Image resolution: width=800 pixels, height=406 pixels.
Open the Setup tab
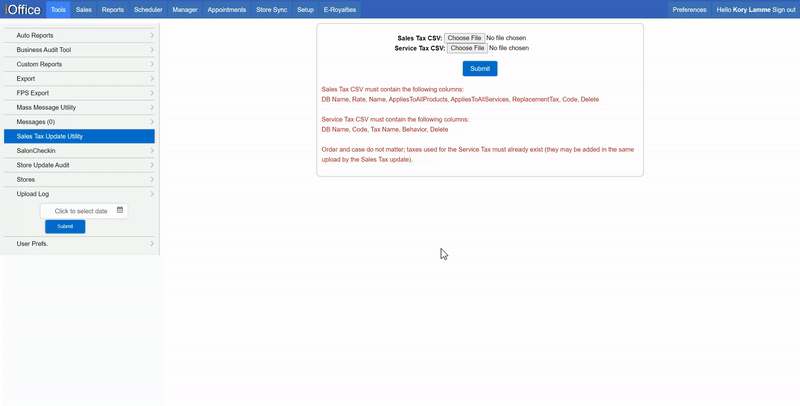click(305, 10)
